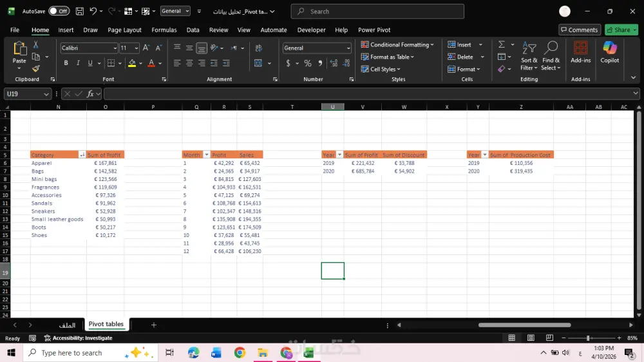
Task: Click Decrease Decimal icon
Action: pyautogui.click(x=346, y=63)
